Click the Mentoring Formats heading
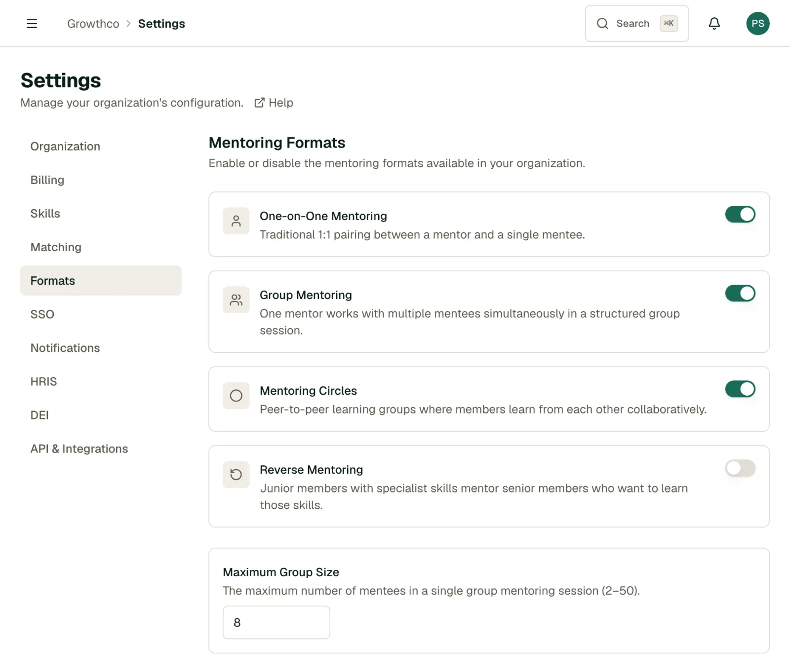 (x=277, y=143)
